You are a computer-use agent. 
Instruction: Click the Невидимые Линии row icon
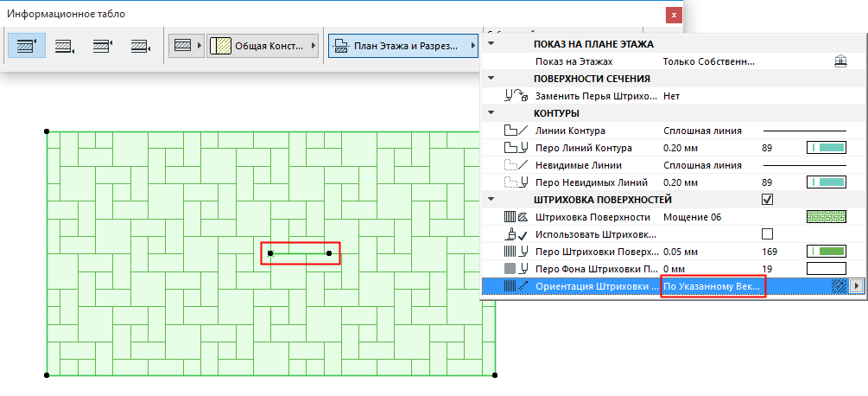[x=516, y=165]
